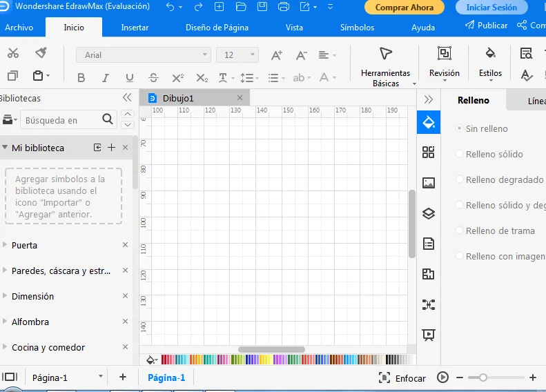The height and width of the screenshot is (392, 546).
Task: Apply Superscript formatting
Action: pyautogui.click(x=177, y=77)
